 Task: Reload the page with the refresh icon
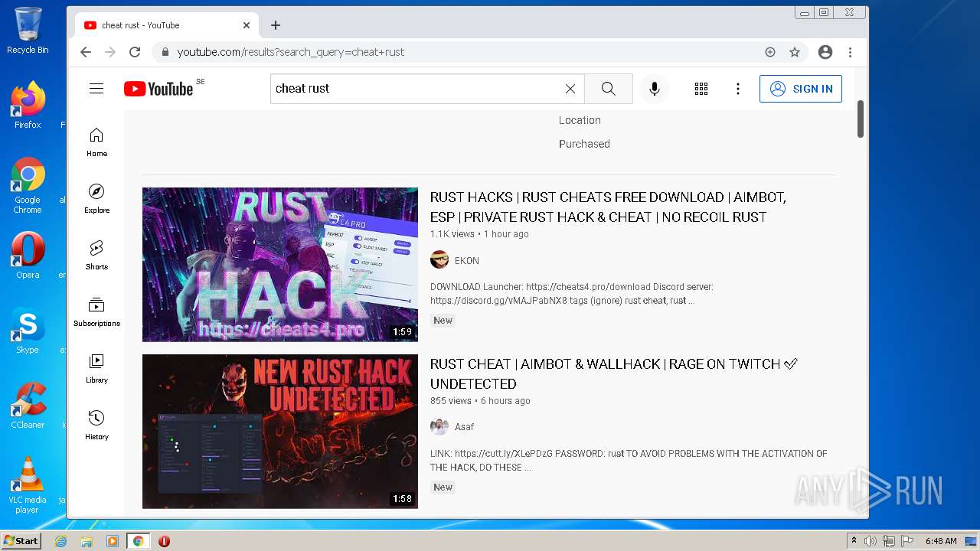tap(135, 52)
